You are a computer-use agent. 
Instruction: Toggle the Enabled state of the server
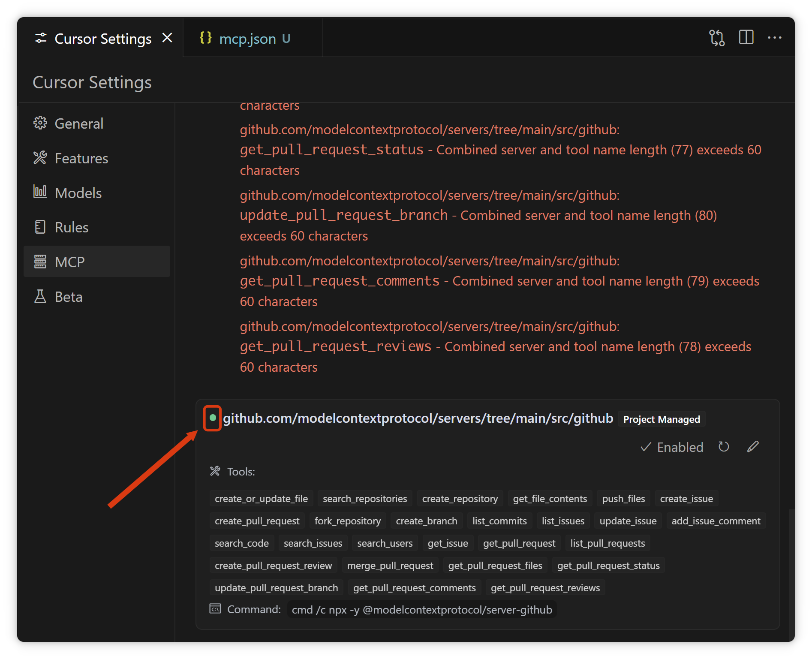click(672, 447)
